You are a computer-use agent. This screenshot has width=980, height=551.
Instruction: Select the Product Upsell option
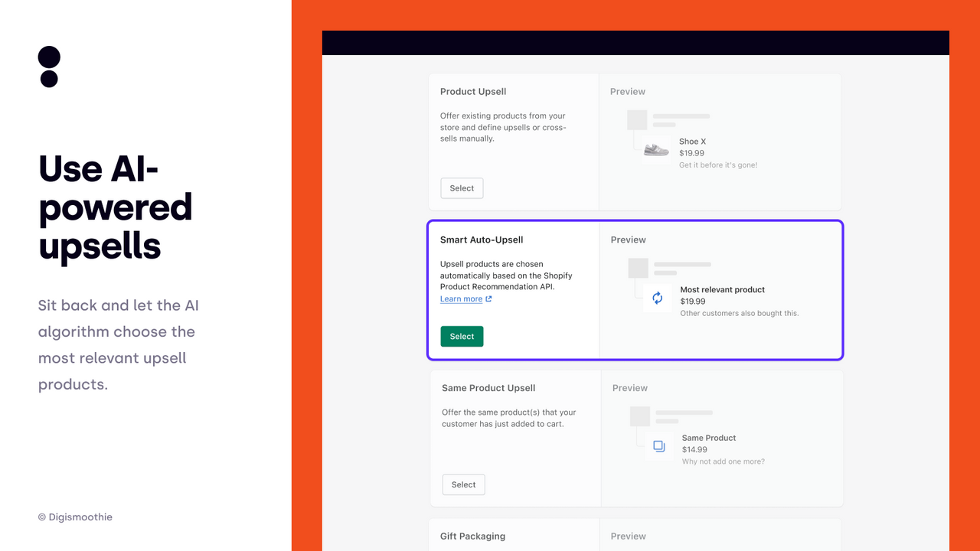(462, 188)
